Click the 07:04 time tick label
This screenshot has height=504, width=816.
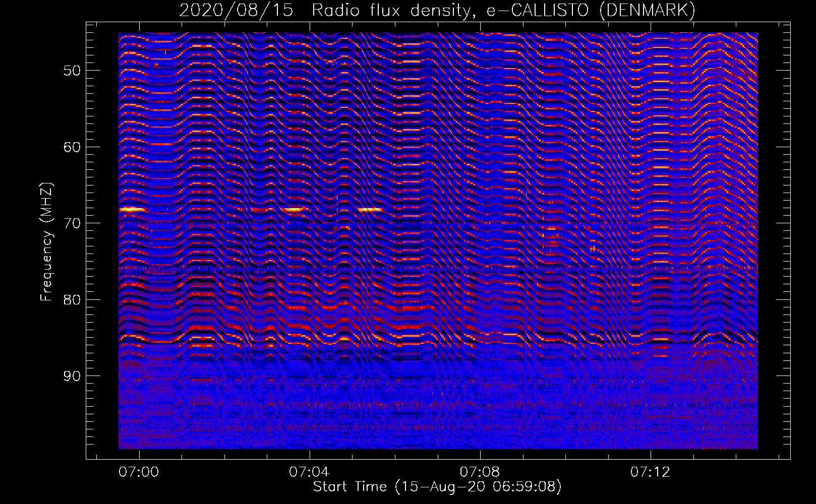[x=309, y=472]
